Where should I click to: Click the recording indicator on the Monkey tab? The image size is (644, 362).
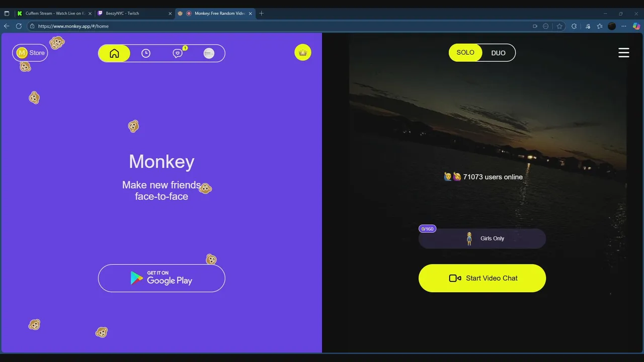[189, 14]
